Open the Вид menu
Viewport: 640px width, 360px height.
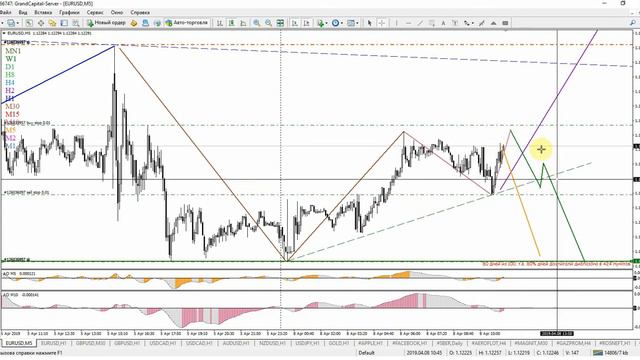(x=23, y=13)
